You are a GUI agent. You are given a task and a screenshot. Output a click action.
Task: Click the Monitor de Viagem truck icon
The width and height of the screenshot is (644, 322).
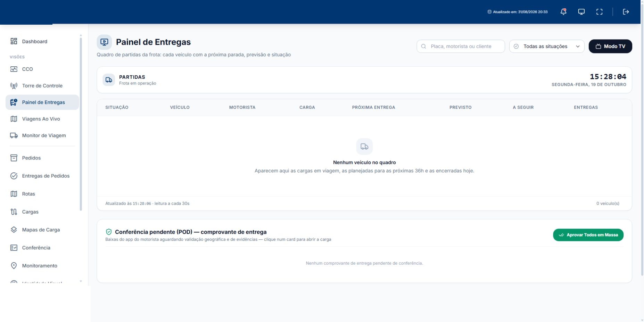14,135
